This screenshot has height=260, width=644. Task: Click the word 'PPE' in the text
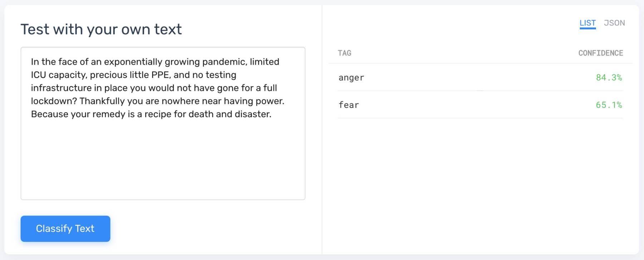pyautogui.click(x=160, y=75)
